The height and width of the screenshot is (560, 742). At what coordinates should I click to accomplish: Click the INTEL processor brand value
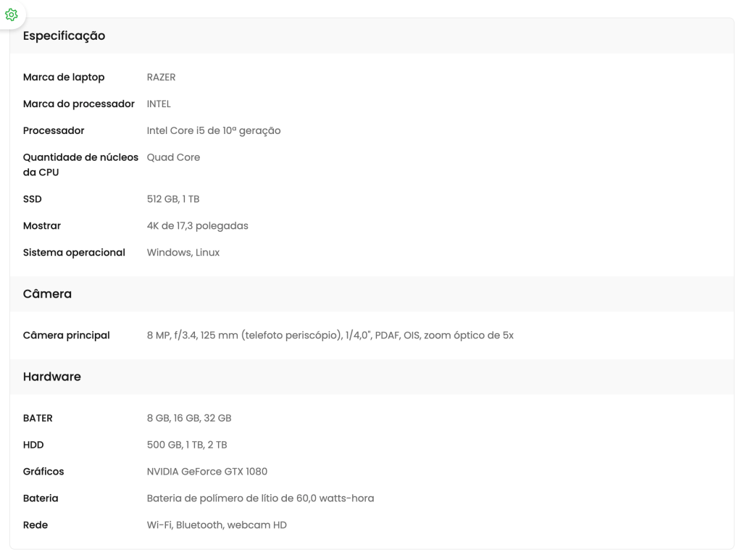(159, 104)
